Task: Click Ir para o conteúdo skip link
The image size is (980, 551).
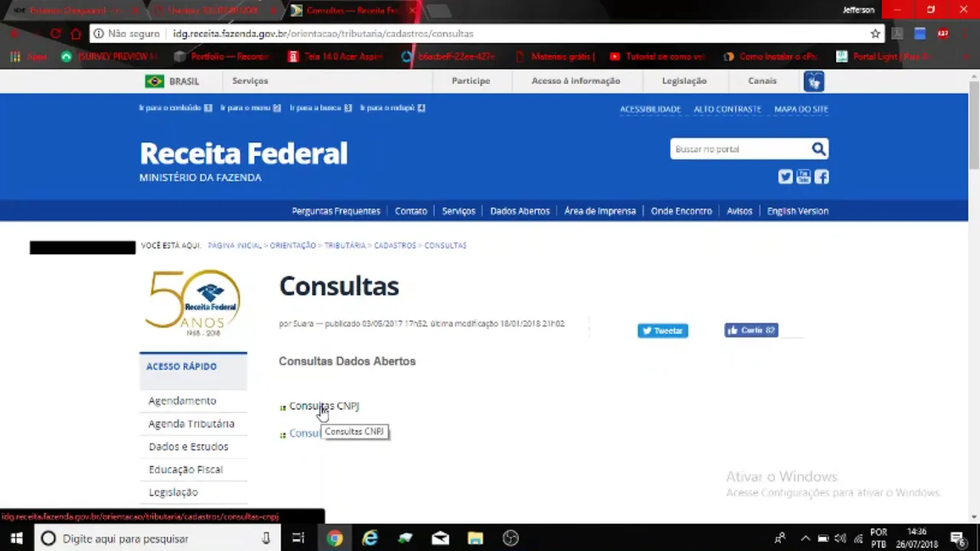Action: point(175,108)
